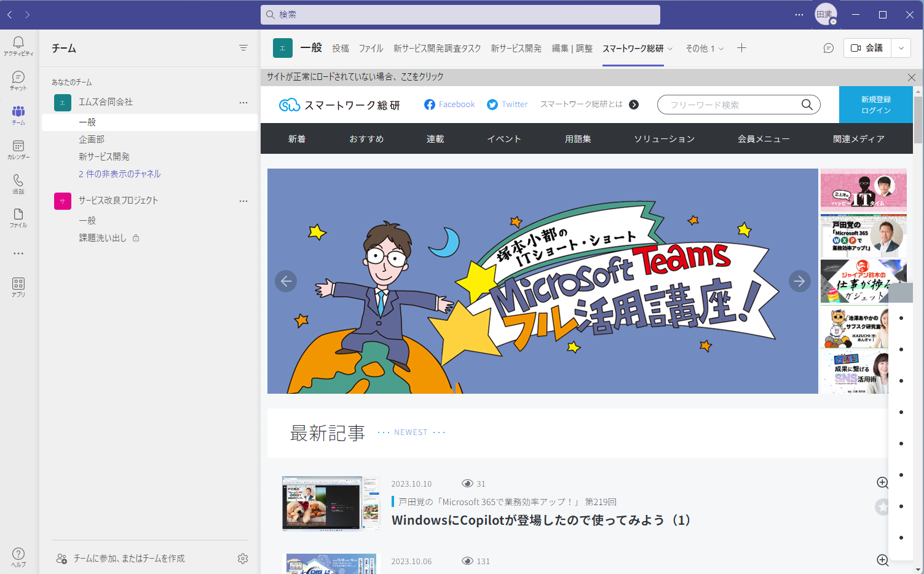Select 一般 channel under エムズ合同会社
924x574 pixels.
point(150,122)
